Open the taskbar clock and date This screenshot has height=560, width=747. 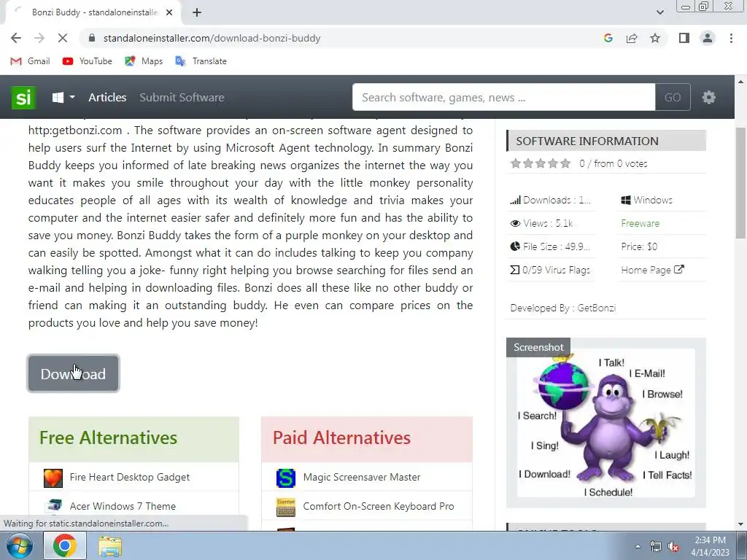coord(710,546)
